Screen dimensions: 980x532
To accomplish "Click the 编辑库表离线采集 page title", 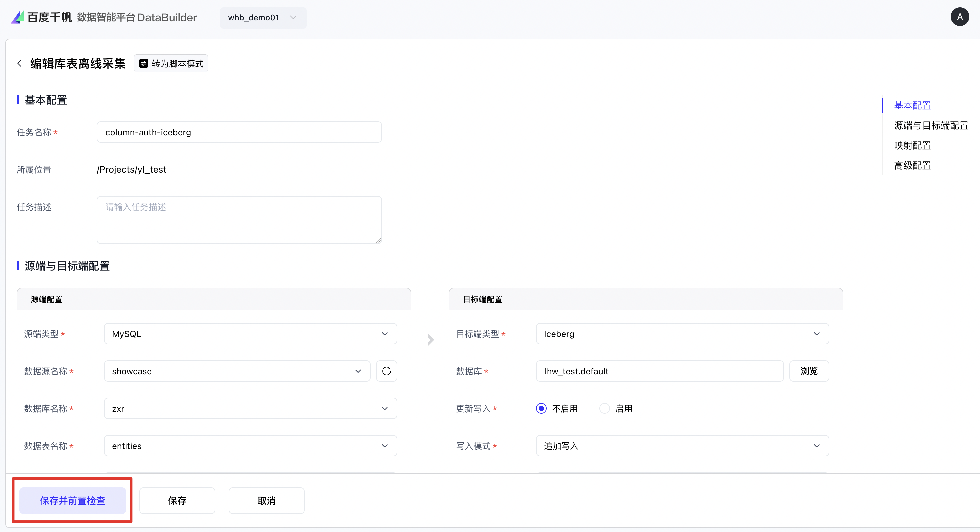I will (x=78, y=64).
